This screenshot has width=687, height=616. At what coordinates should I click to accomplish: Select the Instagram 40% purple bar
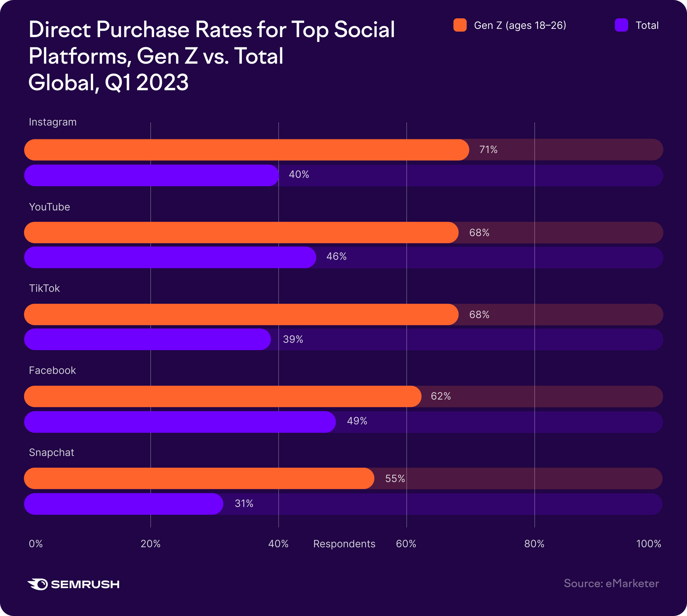(151, 176)
